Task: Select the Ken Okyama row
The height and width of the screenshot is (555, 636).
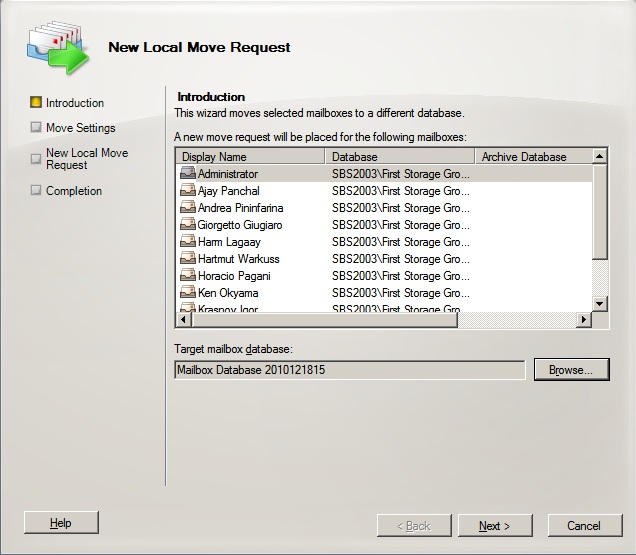Action: [384, 293]
